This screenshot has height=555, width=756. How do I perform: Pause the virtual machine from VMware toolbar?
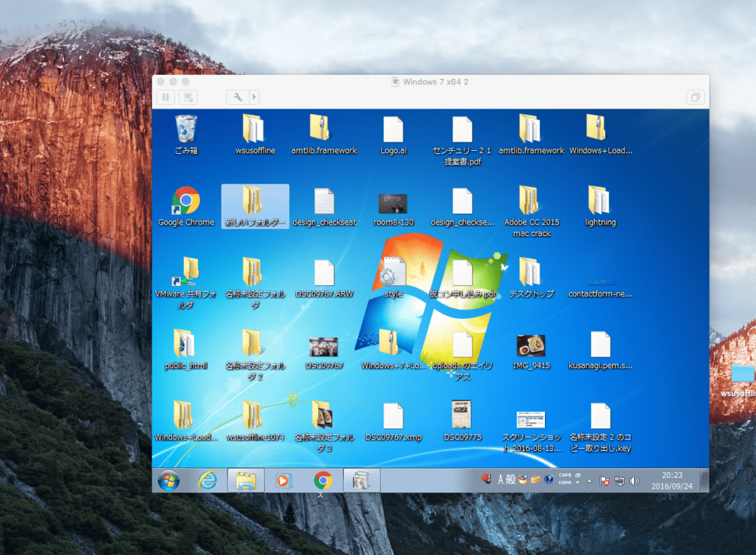point(165,97)
